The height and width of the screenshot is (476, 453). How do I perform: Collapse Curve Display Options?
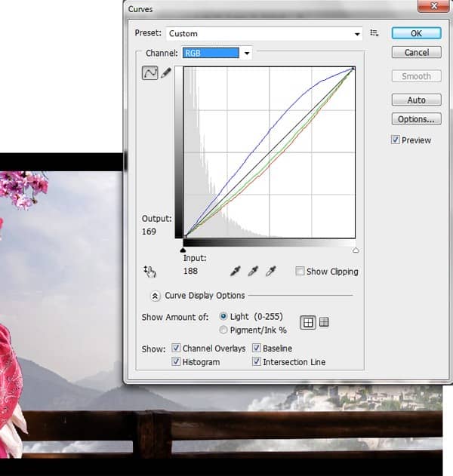[x=155, y=296]
